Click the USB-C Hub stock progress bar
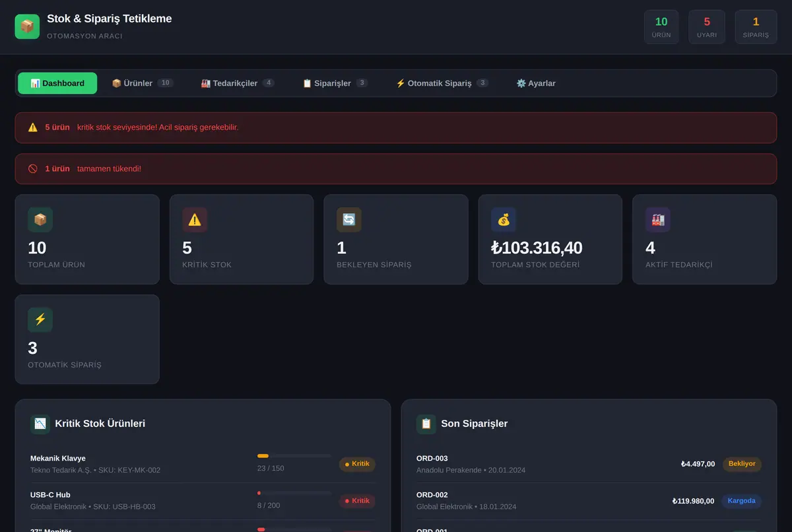 coord(294,493)
